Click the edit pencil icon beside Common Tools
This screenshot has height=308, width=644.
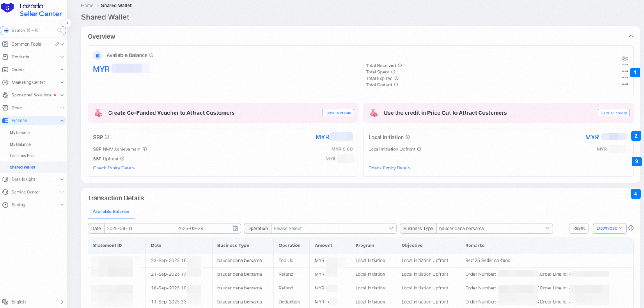(57, 44)
